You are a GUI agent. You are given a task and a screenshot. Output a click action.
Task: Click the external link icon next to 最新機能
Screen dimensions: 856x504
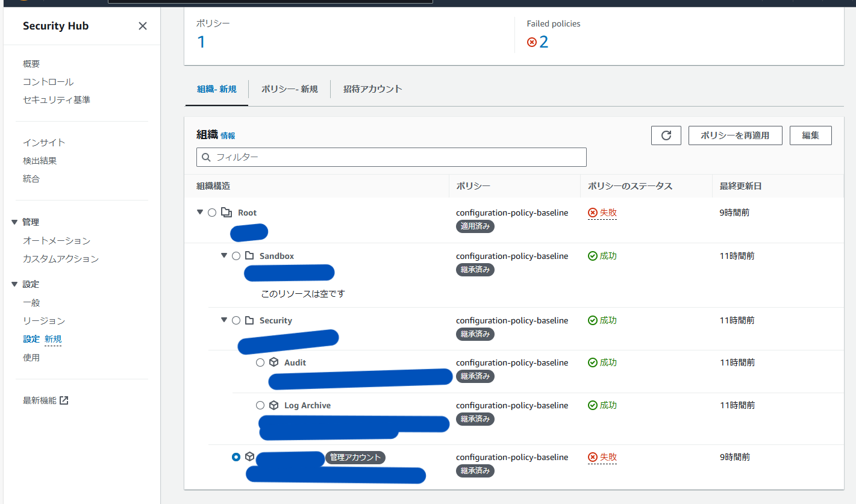click(x=64, y=400)
